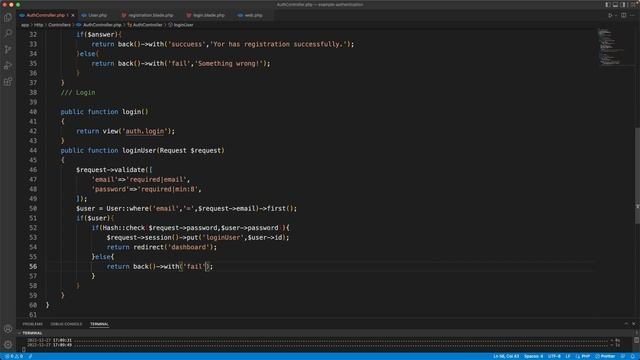Select the TERMINAL panel tab
This screenshot has width=640, height=360.
pos(99,324)
